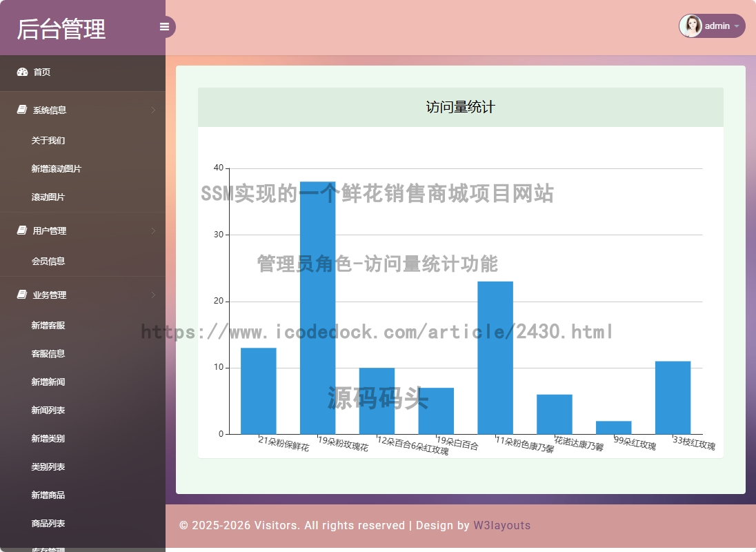This screenshot has height=552, width=756.
Task: Click the book icon beside 用户管理
Action: [x=22, y=230]
